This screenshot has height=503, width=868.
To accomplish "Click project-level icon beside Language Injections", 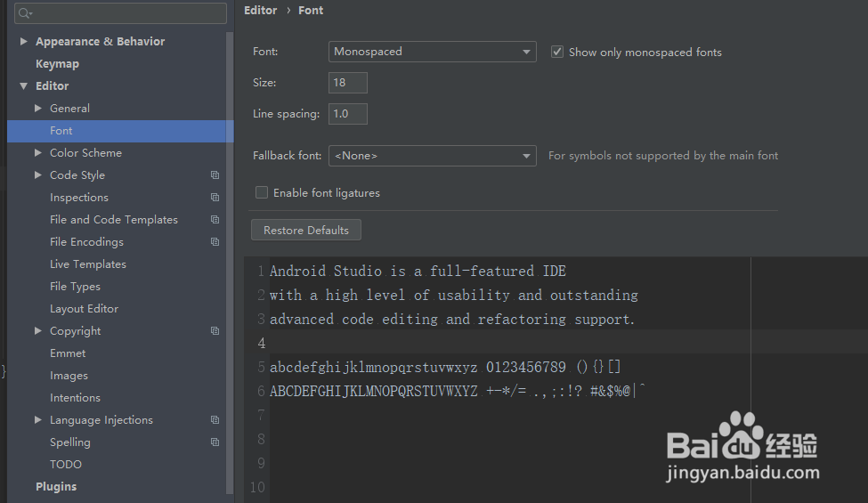I will tap(215, 420).
